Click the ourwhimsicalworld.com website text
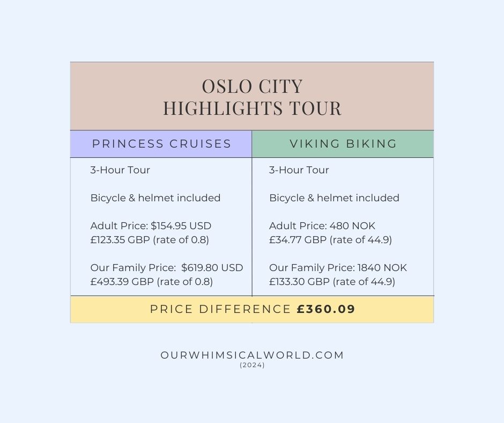This screenshot has height=423, width=504. point(252,355)
